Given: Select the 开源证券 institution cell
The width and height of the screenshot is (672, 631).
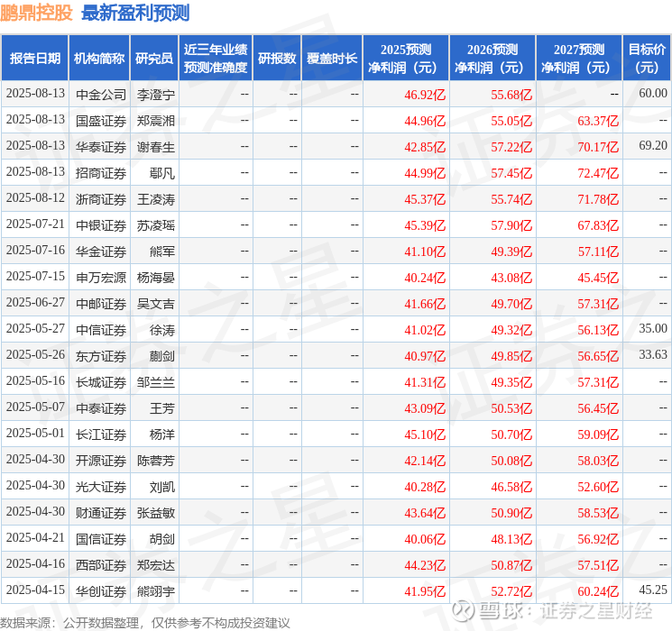Looking at the screenshot, I should 101,461.
